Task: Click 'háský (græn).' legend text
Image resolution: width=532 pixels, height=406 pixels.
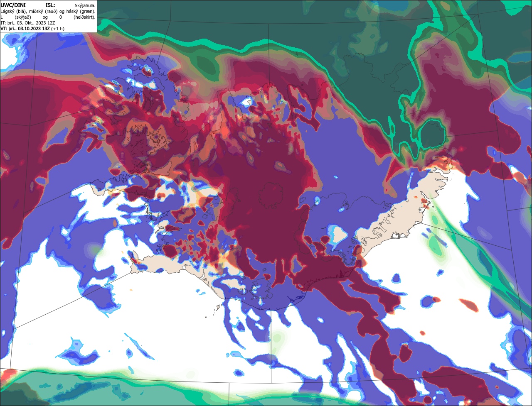Action: (x=81, y=12)
